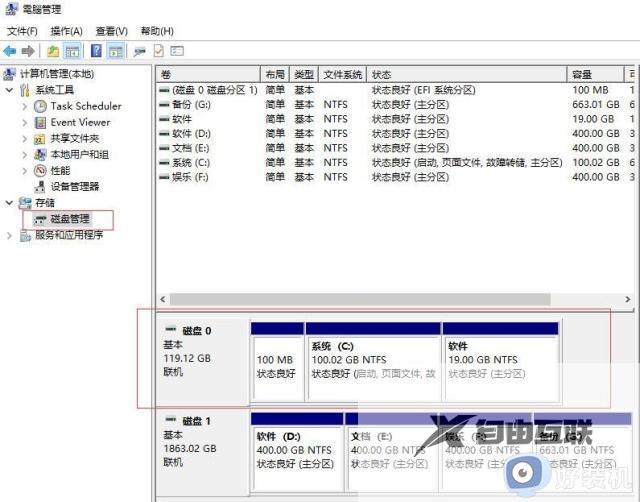Select the 100 MB partition on 磁盘 0
Screen dimensions: 640x502
(x=278, y=362)
